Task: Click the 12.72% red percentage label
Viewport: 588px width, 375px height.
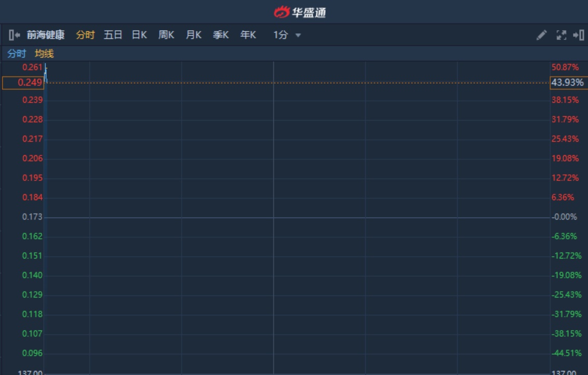Action: 565,178
